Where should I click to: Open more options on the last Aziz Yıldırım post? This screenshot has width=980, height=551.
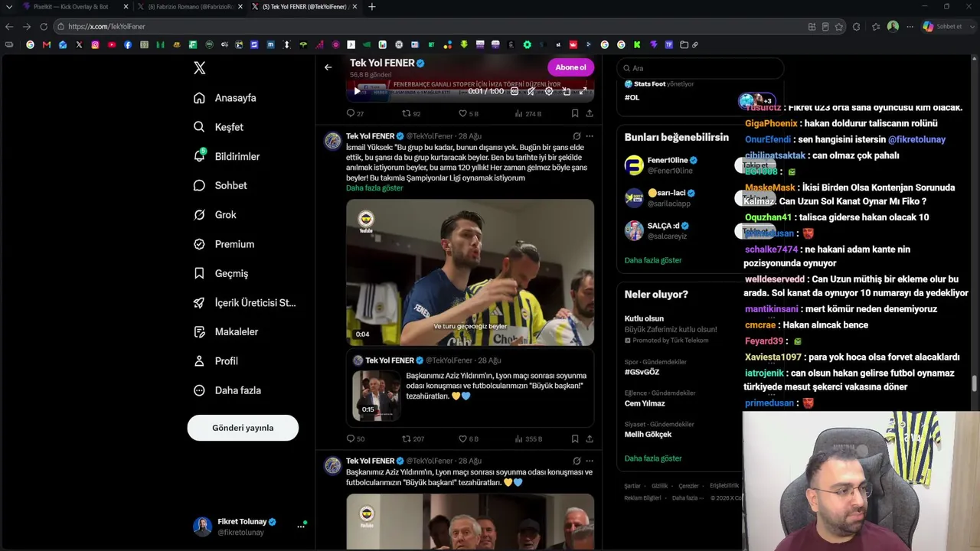(x=590, y=461)
